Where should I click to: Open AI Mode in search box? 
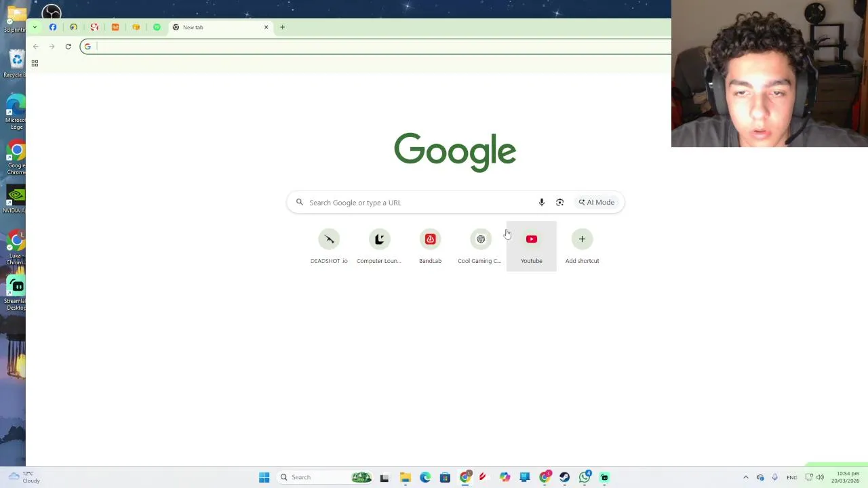(596, 202)
